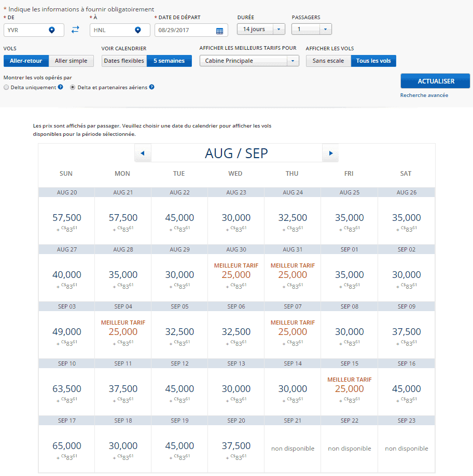The height and width of the screenshot is (476, 473).
Task: Switch trip type to Aller simple
Action: (x=72, y=61)
